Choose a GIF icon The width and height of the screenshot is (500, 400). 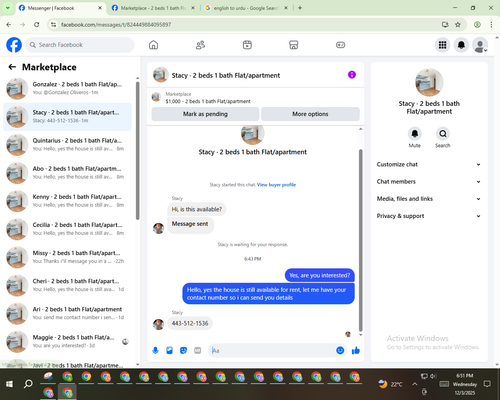click(x=198, y=350)
